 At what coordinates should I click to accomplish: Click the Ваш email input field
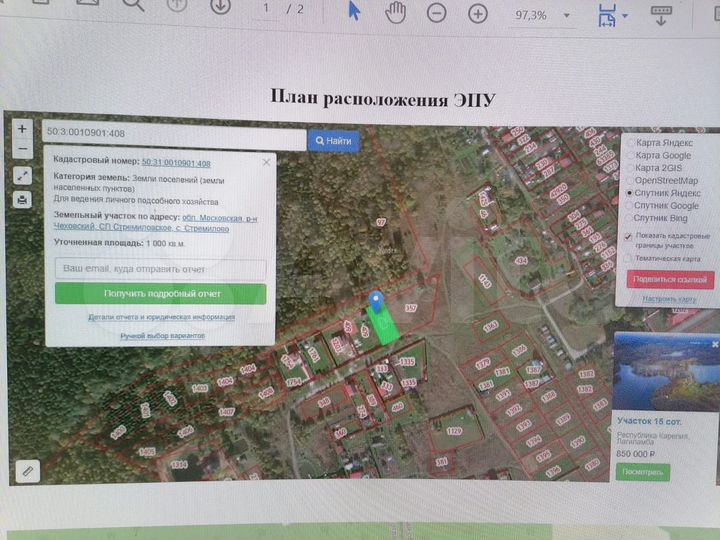click(160, 269)
